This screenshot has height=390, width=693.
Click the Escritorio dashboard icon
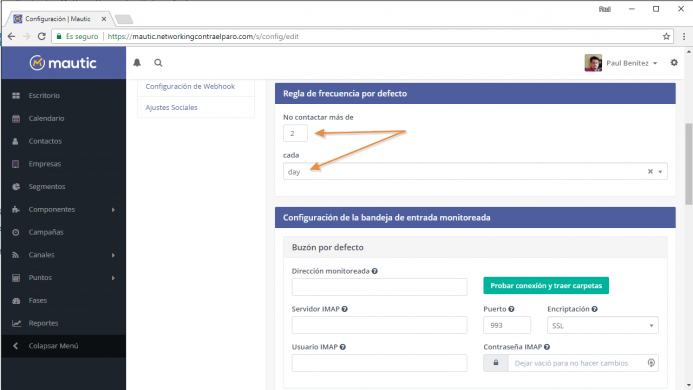tap(16, 96)
